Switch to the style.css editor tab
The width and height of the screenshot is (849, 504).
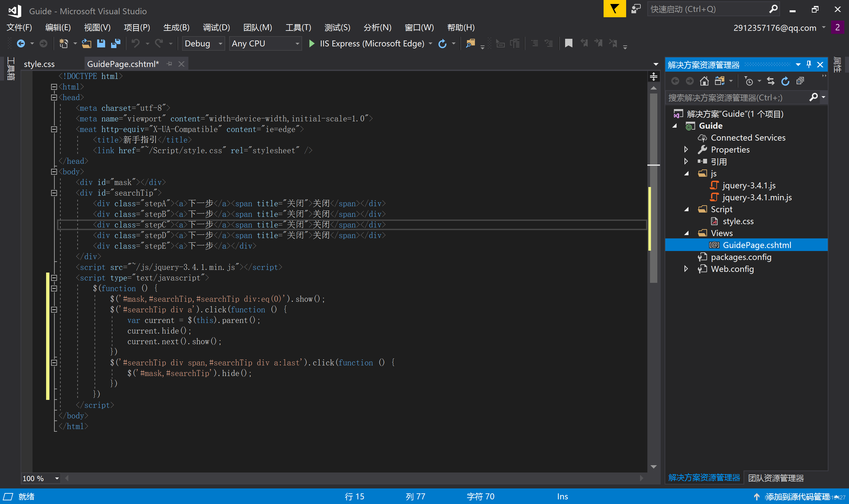[39, 64]
